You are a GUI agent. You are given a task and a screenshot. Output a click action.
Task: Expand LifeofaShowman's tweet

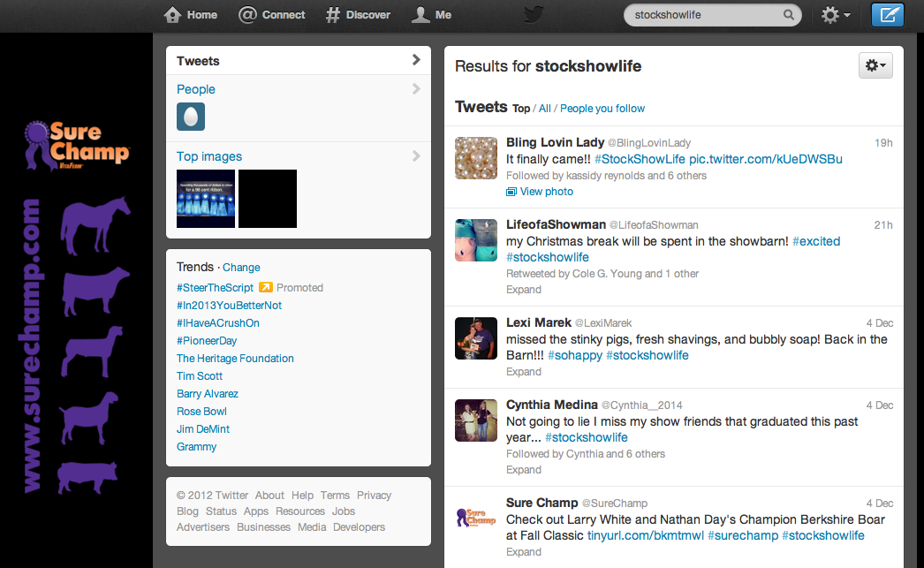[523, 290]
